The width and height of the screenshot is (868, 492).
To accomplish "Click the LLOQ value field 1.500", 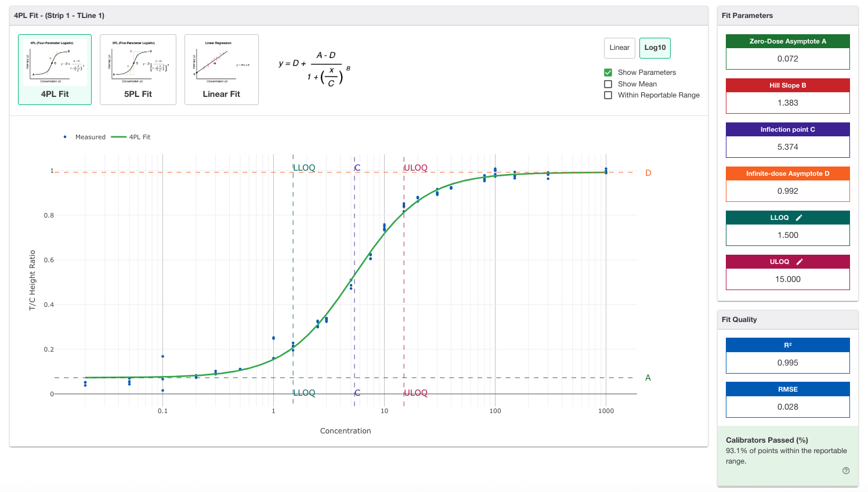I will [788, 235].
